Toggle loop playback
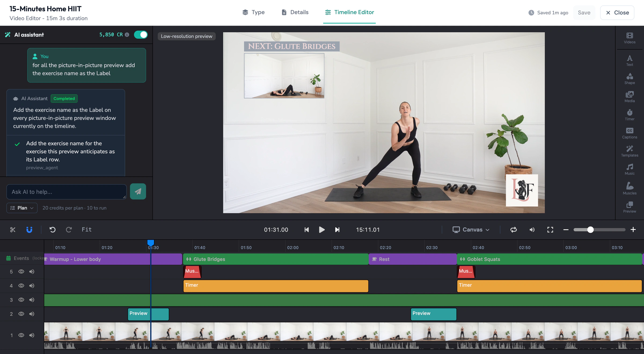Screen dimensions: 644x354 point(513,230)
